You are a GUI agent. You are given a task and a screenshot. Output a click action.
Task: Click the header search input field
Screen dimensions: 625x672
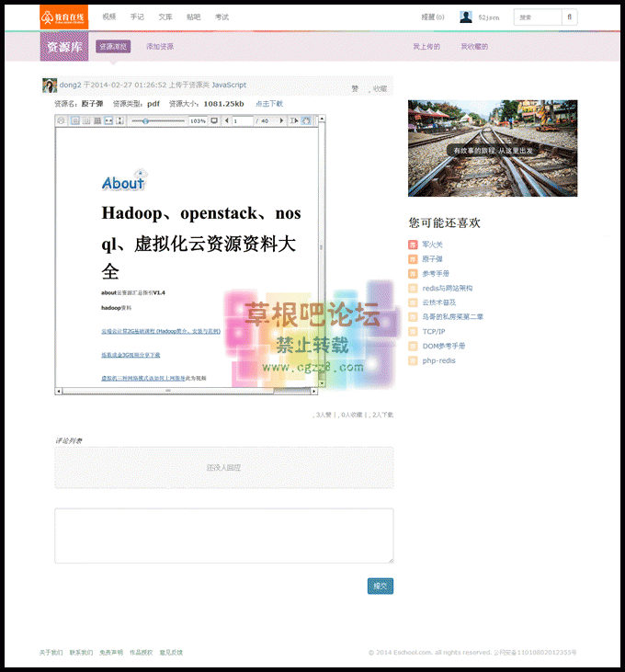[538, 17]
